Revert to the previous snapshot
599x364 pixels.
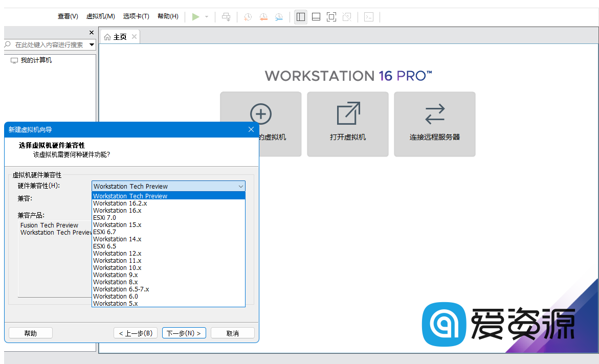point(263,17)
